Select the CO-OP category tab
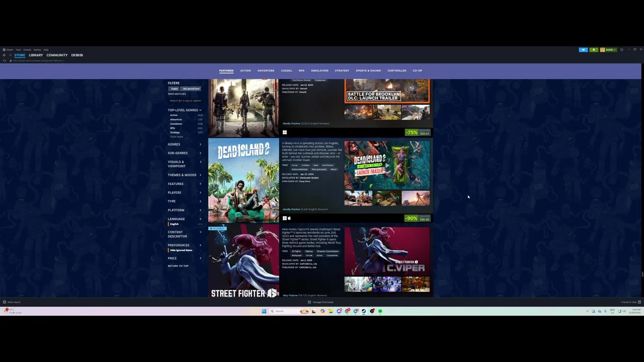Viewport: 644px width, 362px height. [418, 71]
